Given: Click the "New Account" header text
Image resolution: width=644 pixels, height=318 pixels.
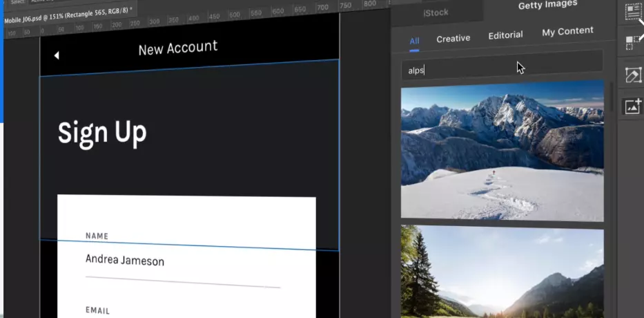Looking at the screenshot, I should tap(178, 48).
